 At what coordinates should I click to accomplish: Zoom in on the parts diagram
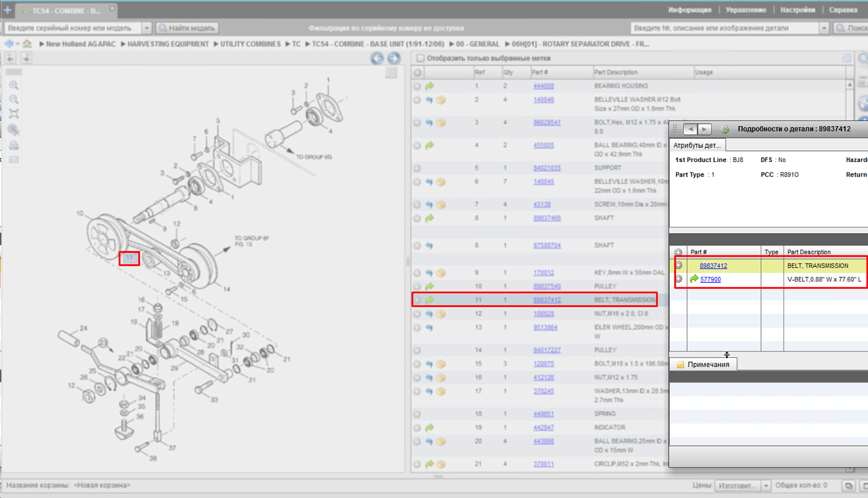point(14,85)
